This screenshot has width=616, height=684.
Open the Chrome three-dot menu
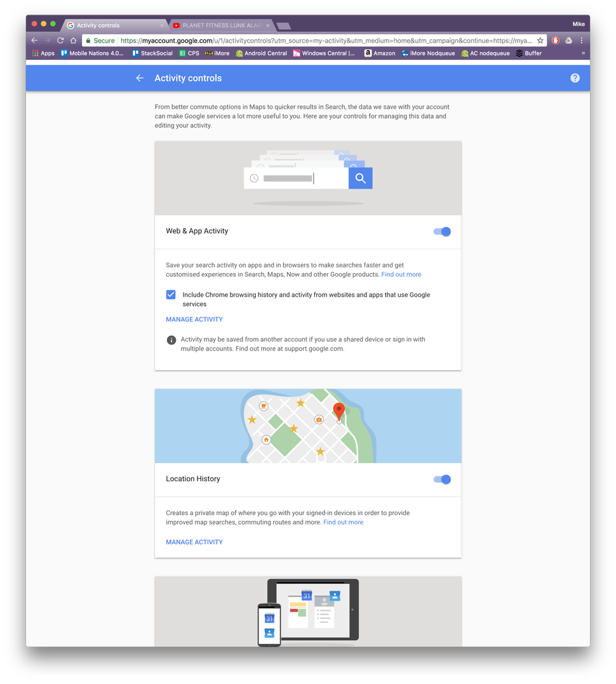tap(582, 39)
